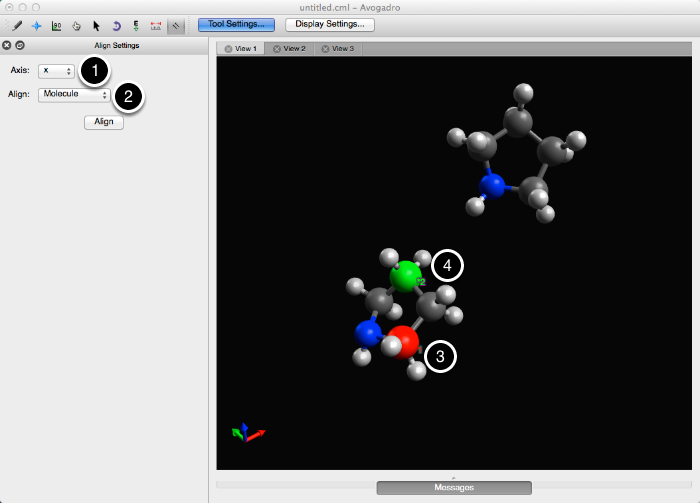Open the Axis dropdown
The height and width of the screenshot is (503, 700).
pos(56,71)
